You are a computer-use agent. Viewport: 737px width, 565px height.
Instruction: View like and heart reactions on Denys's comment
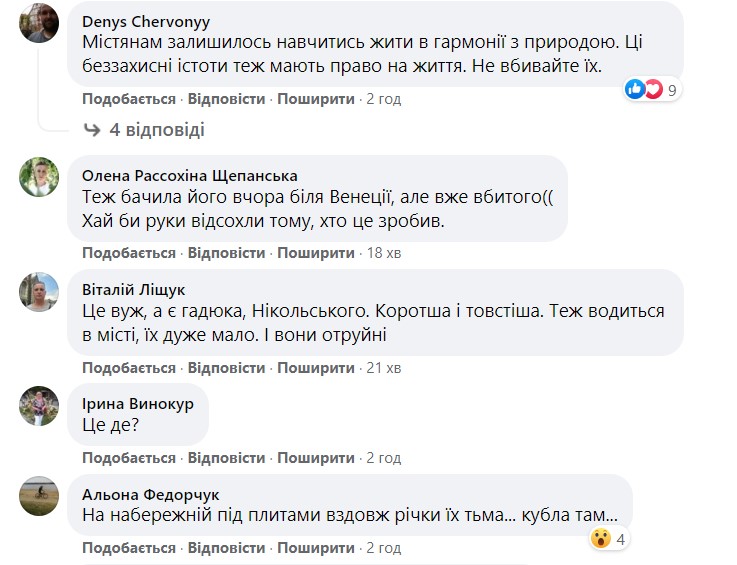click(x=644, y=90)
